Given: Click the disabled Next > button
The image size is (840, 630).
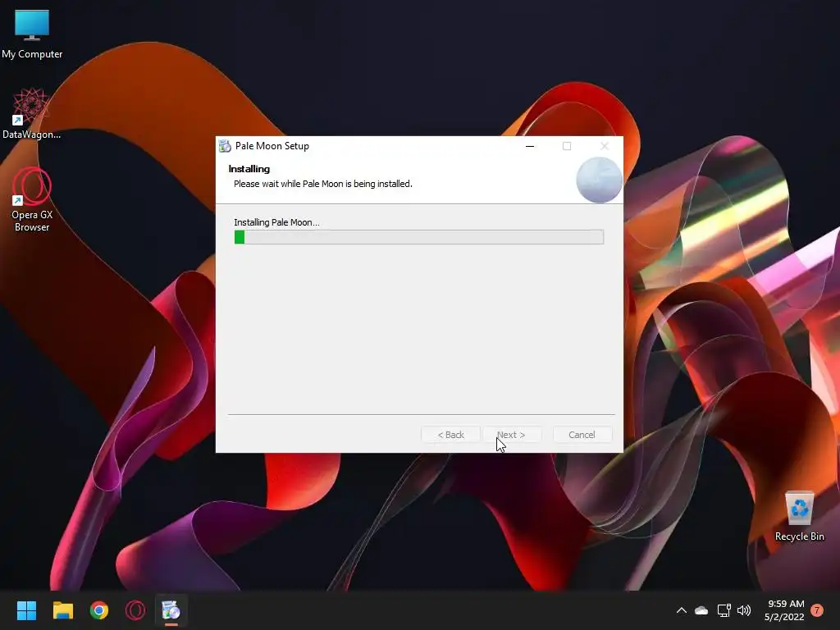Looking at the screenshot, I should click(x=512, y=435).
